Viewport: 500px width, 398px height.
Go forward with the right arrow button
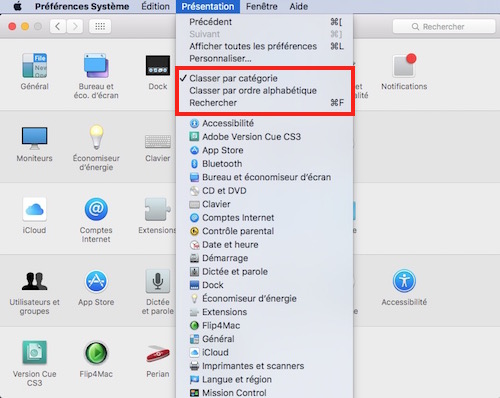75,26
